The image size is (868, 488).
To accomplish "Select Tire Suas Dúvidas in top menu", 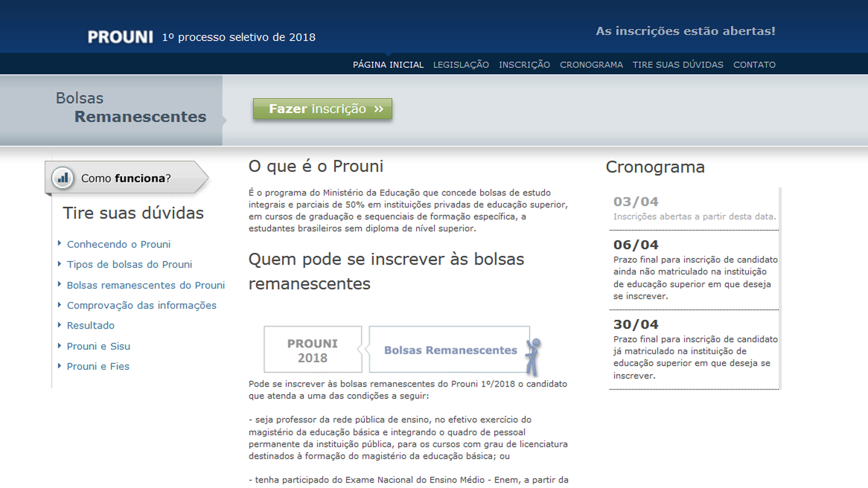I will click(678, 65).
